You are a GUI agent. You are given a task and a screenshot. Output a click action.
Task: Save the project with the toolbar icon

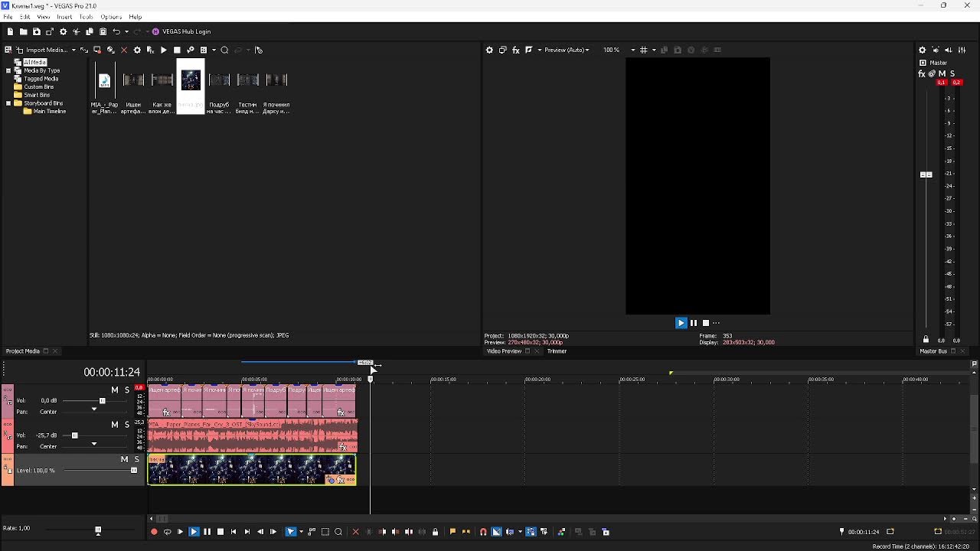[36, 31]
